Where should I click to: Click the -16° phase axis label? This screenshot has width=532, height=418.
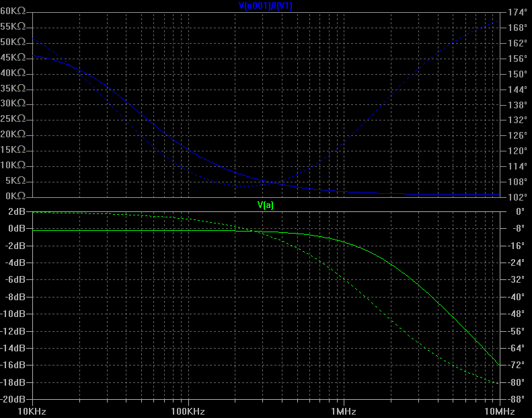[517, 246]
